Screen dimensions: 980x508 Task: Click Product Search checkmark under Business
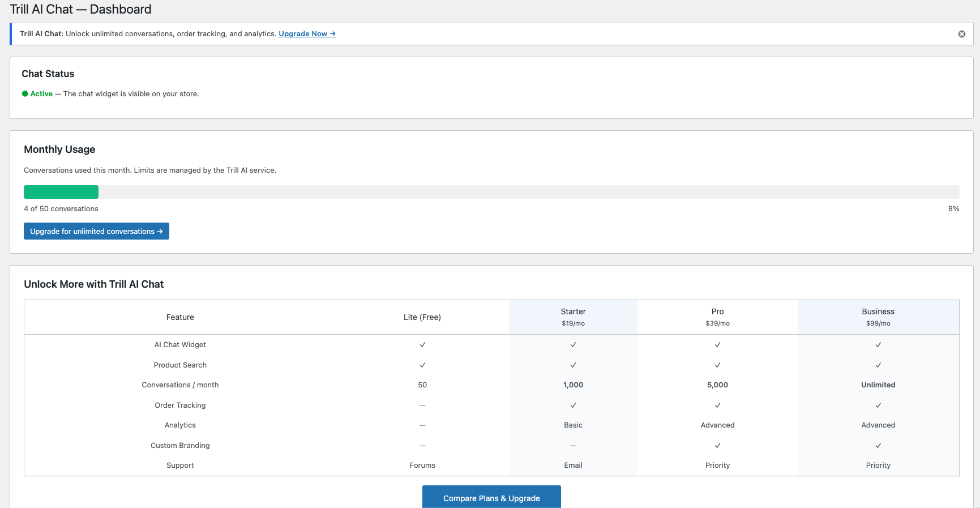click(878, 365)
